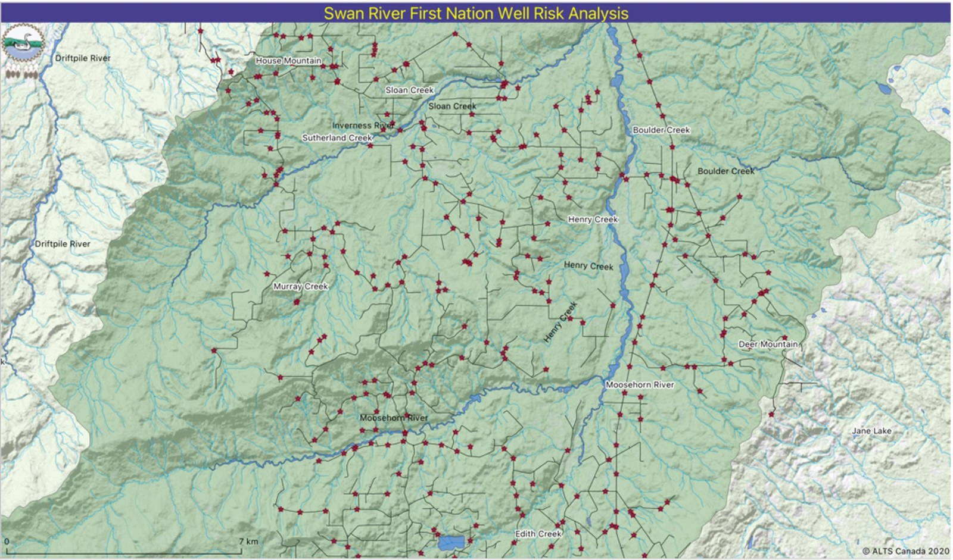The height and width of the screenshot is (560, 953).
Task: Select the 'House Mountain' map label
Action: [288, 61]
